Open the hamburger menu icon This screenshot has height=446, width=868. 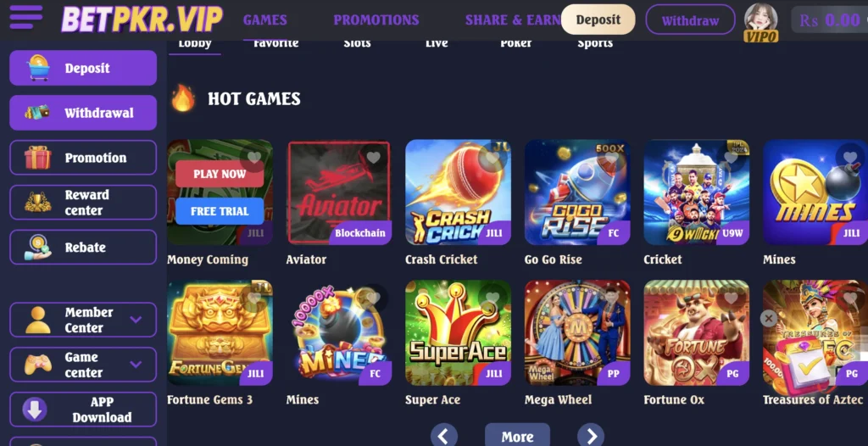pos(26,17)
